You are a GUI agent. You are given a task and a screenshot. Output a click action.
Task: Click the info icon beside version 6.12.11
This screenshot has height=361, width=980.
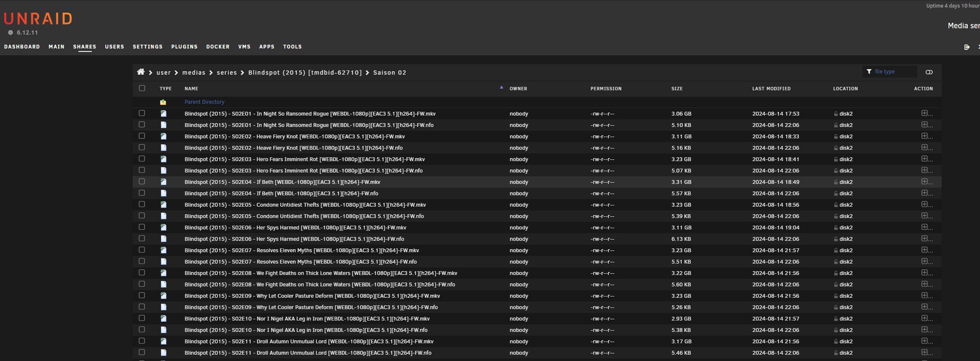coord(11,32)
